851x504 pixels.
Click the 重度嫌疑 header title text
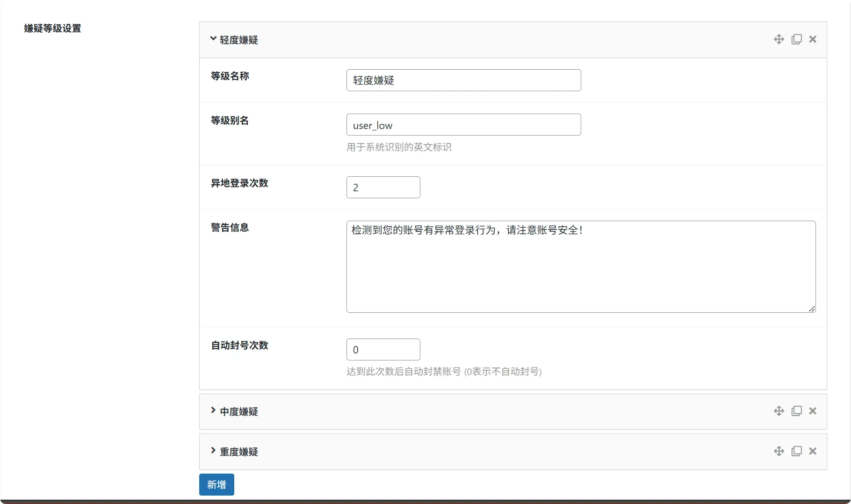click(239, 452)
